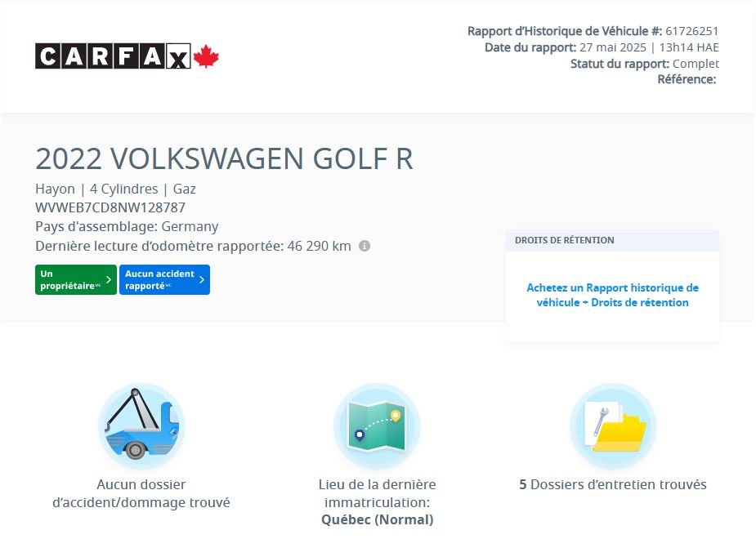Click the CARFAX Canada logo
This screenshot has height=539, width=756.
pyautogui.click(x=127, y=56)
